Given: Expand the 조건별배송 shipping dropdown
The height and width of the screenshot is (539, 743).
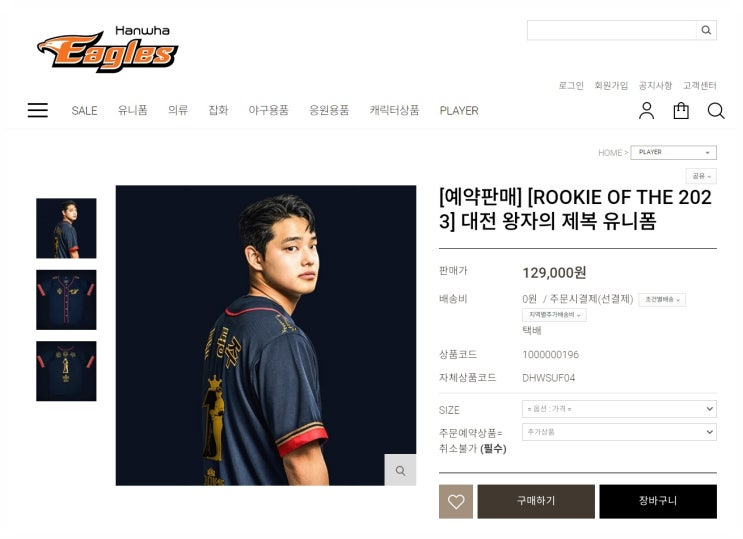Looking at the screenshot, I should pos(662,300).
